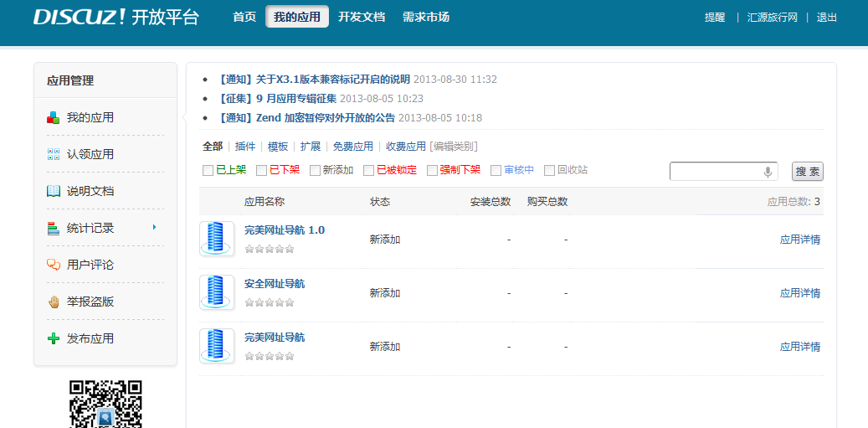
Task: Select 认领应用 in the sidebar
Action: (90, 154)
